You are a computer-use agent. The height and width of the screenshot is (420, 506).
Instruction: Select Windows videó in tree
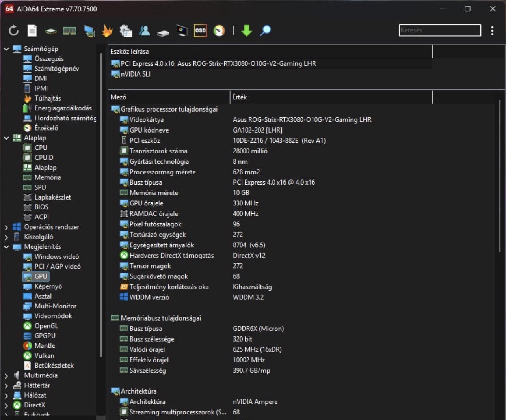point(56,256)
